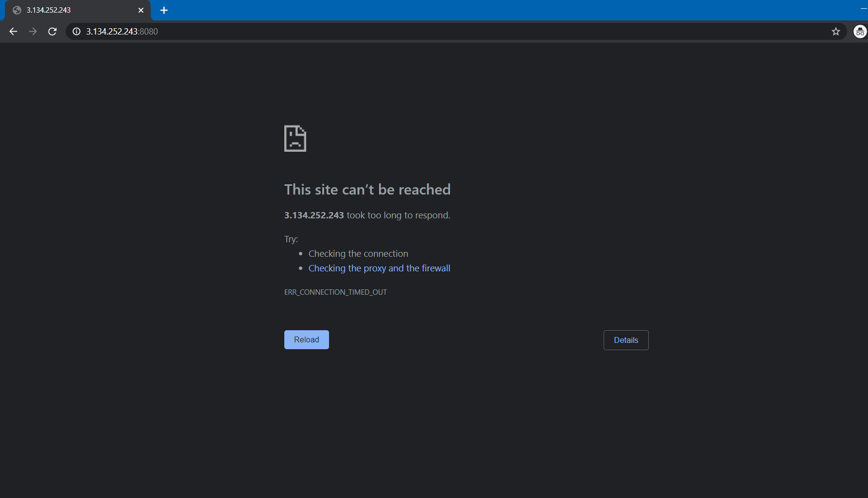Click the globe favicon on the tab

click(17, 10)
